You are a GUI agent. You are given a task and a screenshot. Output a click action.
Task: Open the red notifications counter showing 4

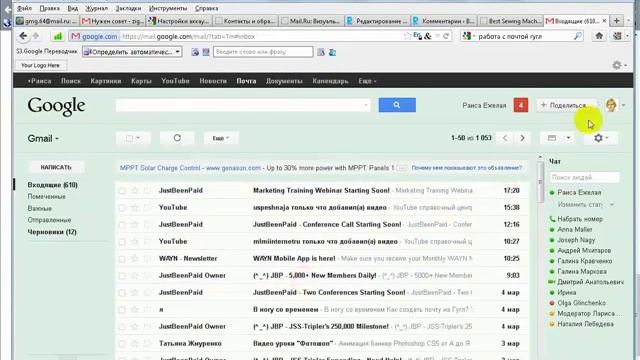point(521,105)
